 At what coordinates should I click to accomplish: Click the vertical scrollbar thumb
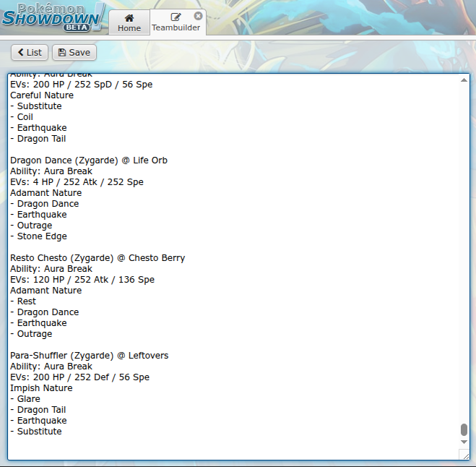pos(464,429)
